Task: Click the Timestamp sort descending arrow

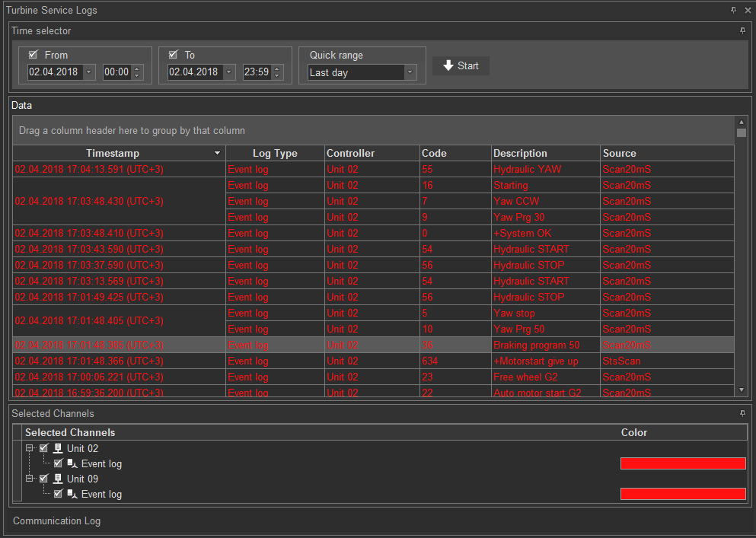Action: coord(219,154)
